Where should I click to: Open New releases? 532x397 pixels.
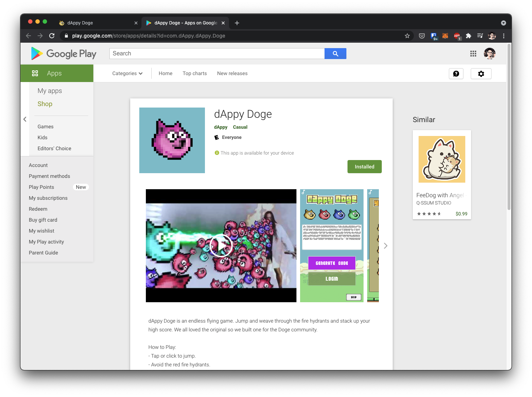tap(232, 74)
